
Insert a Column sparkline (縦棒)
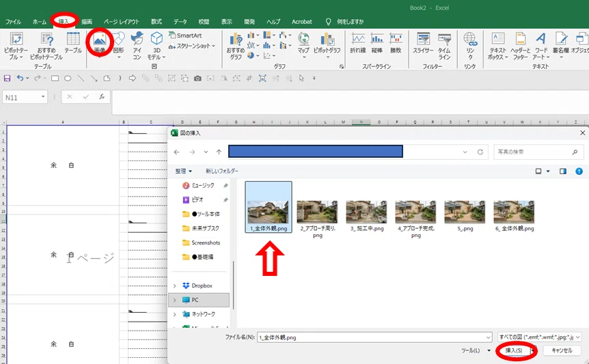[x=376, y=43]
